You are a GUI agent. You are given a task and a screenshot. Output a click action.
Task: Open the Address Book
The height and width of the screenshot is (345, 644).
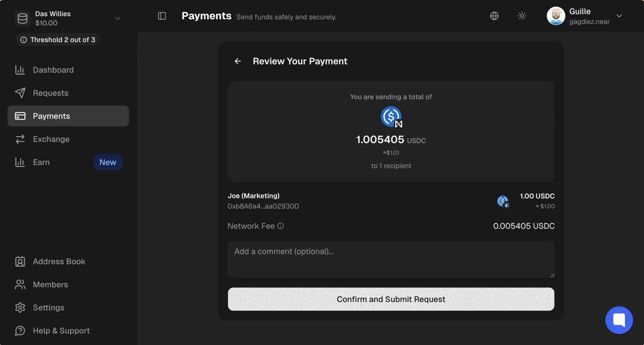pyautogui.click(x=68, y=262)
